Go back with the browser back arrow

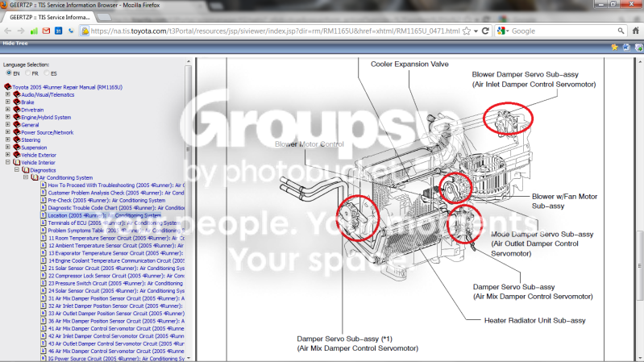[x=8, y=31]
